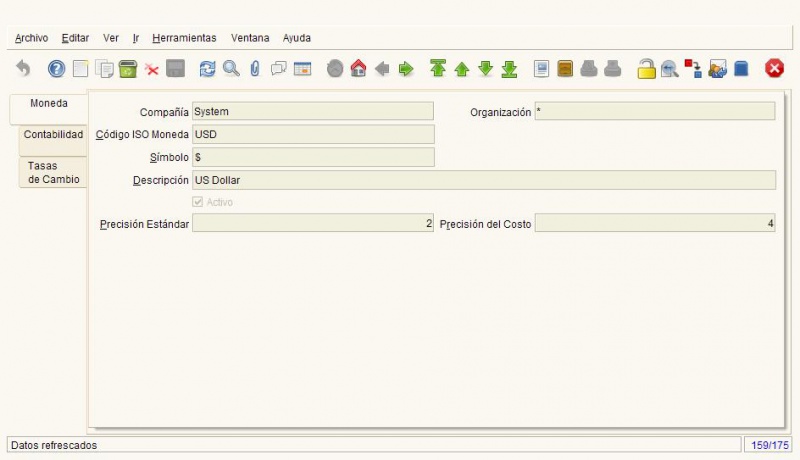The height and width of the screenshot is (460, 800).
Task: Open archived documents with the brown cabinet icon
Action: coord(565,68)
